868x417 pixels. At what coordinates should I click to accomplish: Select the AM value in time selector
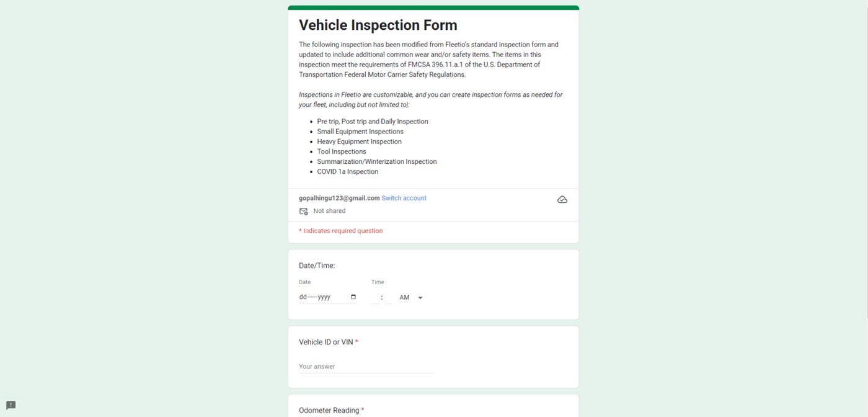404,298
